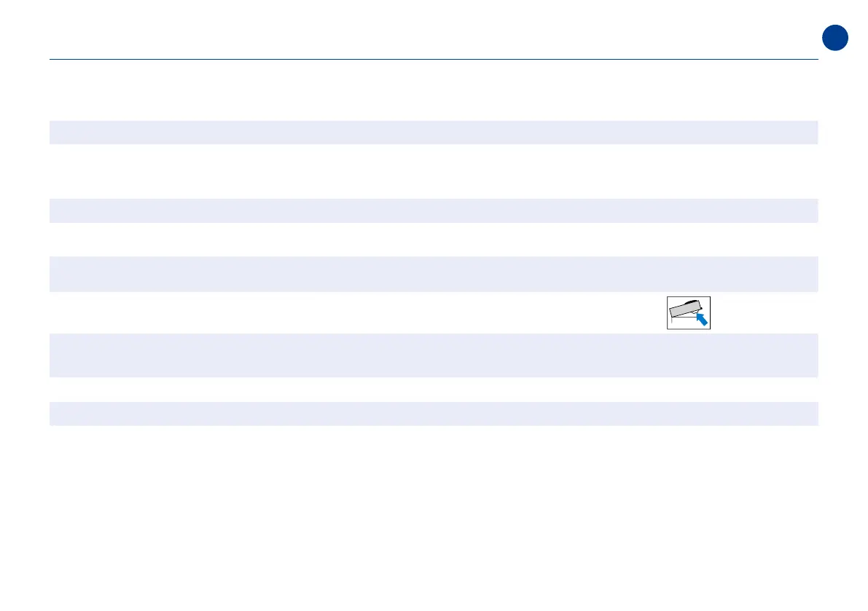Click the empty page area below the table
Viewport: 868px width, 611px height.
(434, 517)
